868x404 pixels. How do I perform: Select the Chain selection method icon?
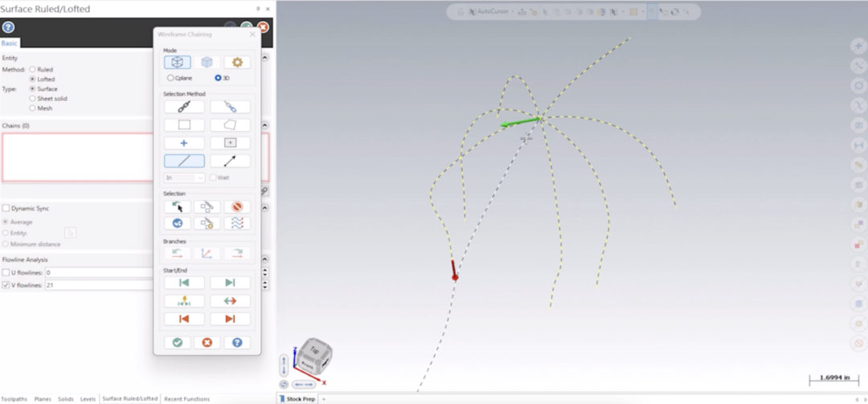pyautogui.click(x=184, y=107)
